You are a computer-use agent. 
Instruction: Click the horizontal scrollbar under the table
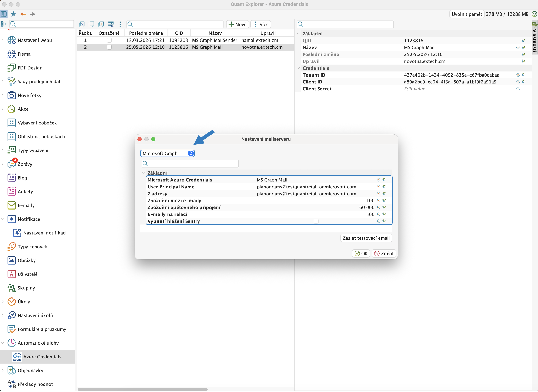tap(143, 389)
